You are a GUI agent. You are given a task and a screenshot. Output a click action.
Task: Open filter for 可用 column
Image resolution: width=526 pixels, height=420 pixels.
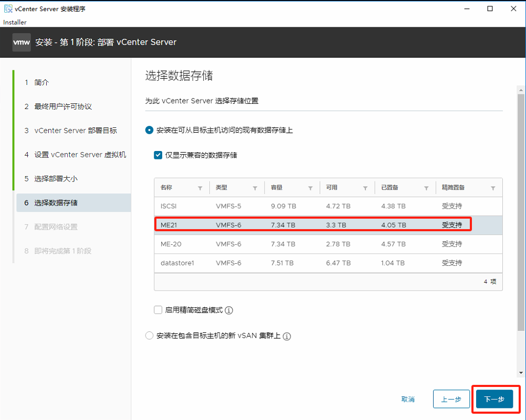coord(365,188)
